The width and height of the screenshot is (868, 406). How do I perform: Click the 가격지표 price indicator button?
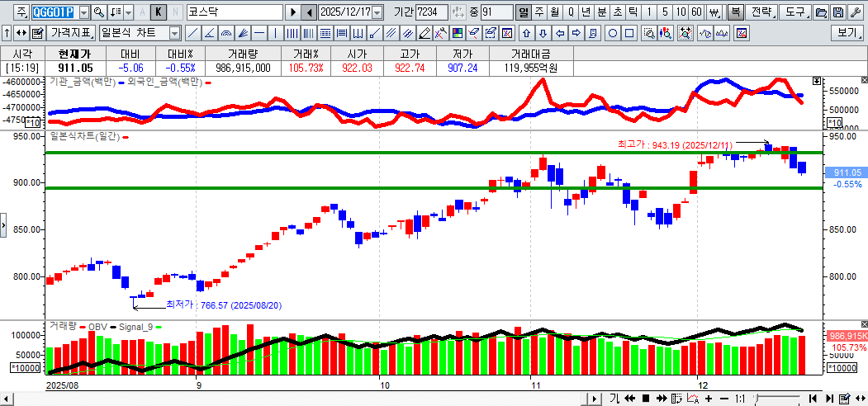(x=71, y=33)
